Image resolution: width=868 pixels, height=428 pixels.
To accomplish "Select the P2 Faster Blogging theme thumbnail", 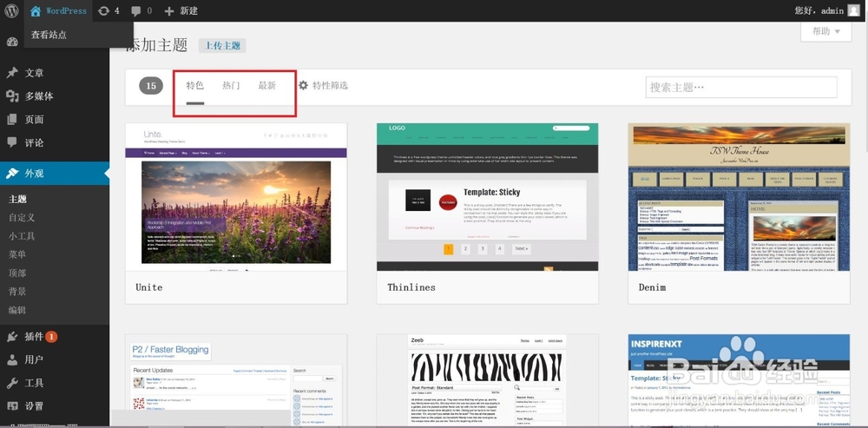I will [236, 380].
